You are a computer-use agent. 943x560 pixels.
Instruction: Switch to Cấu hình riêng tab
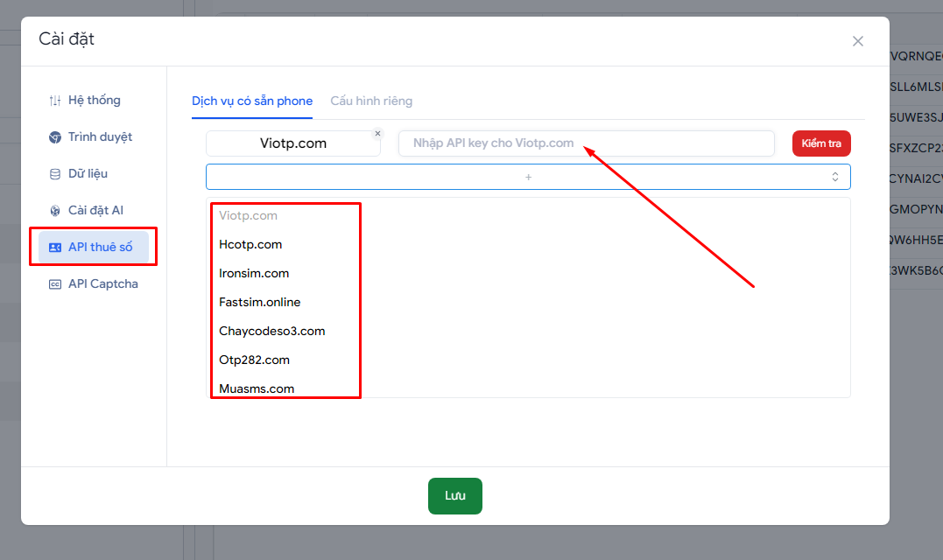pyautogui.click(x=371, y=101)
